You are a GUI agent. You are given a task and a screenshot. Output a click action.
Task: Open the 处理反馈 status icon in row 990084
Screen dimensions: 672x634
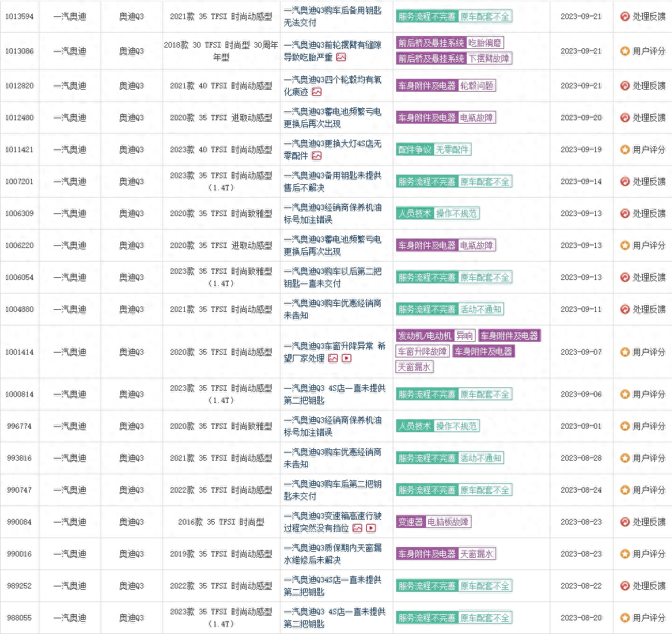click(625, 522)
